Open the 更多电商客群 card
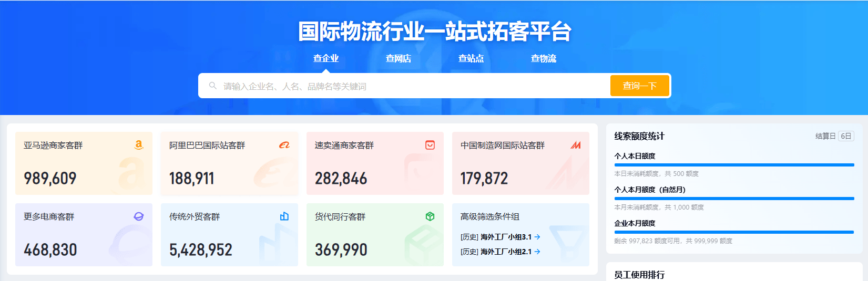868x281 pixels. pos(84,235)
